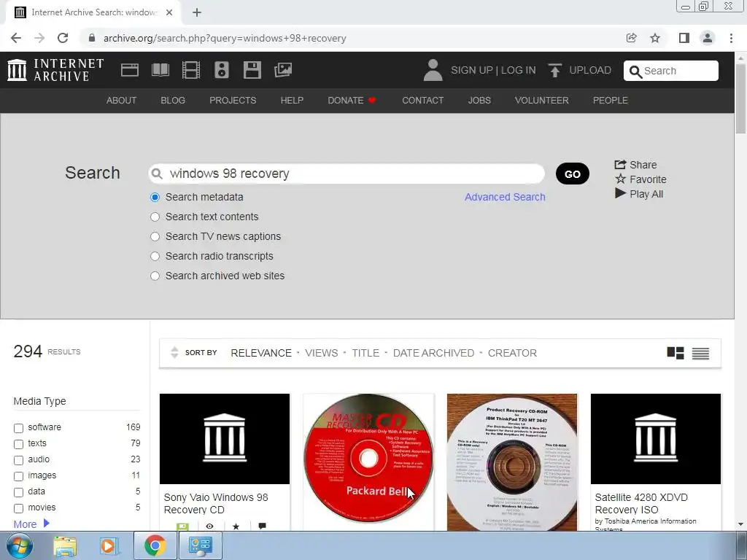Open Sony Vaio Windows 98 Recovery CD title

[x=216, y=503]
